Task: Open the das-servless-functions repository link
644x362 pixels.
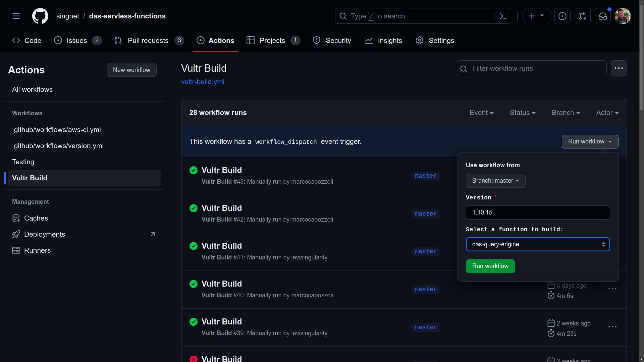Action: tap(127, 16)
